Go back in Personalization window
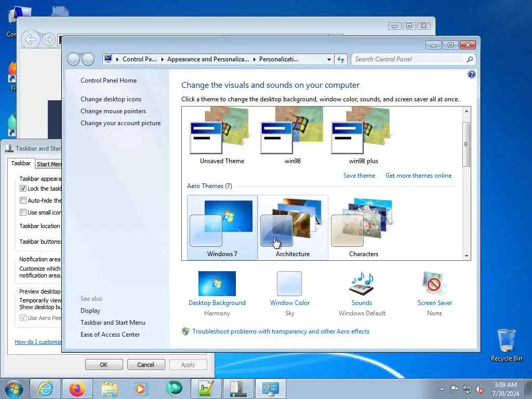The image size is (532, 399). [73, 59]
